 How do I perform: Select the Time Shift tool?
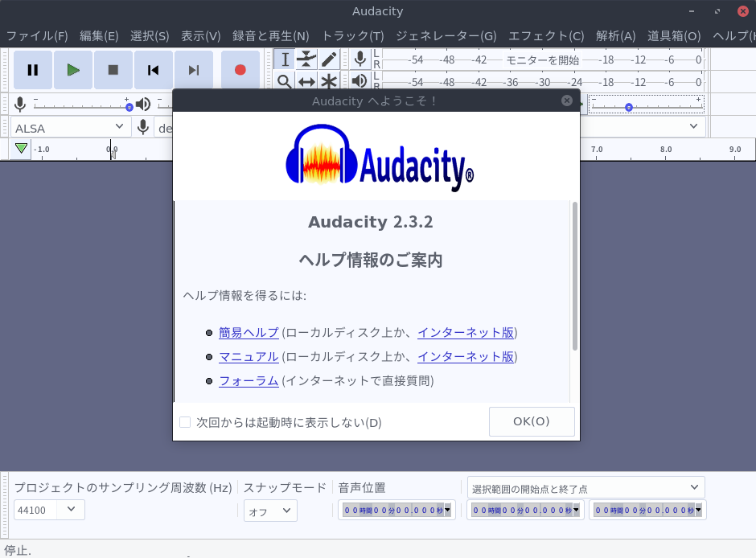click(x=306, y=81)
